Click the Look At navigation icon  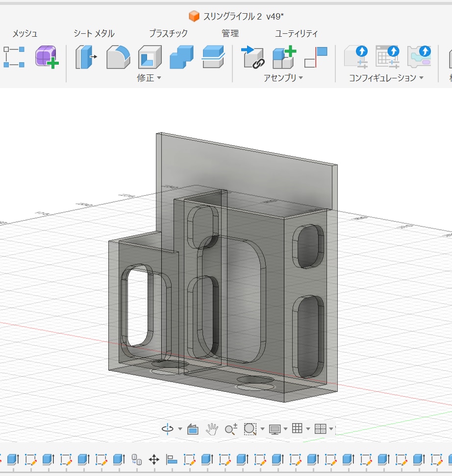[193, 429]
